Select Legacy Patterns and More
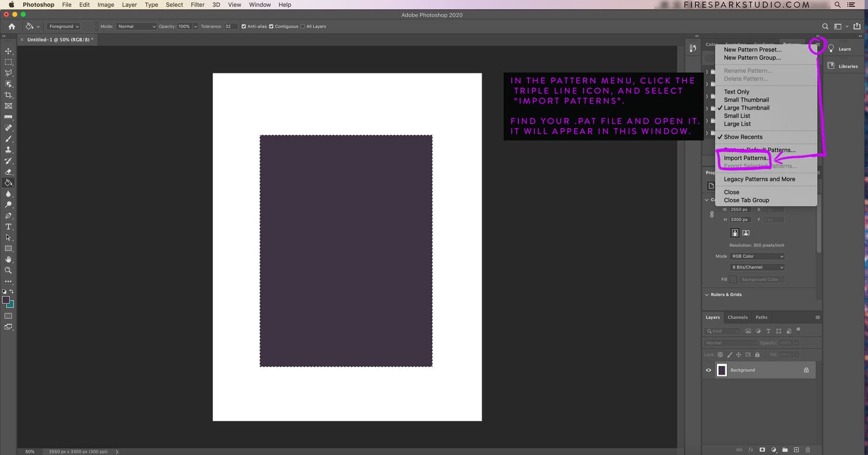This screenshot has width=868, height=455. click(759, 179)
